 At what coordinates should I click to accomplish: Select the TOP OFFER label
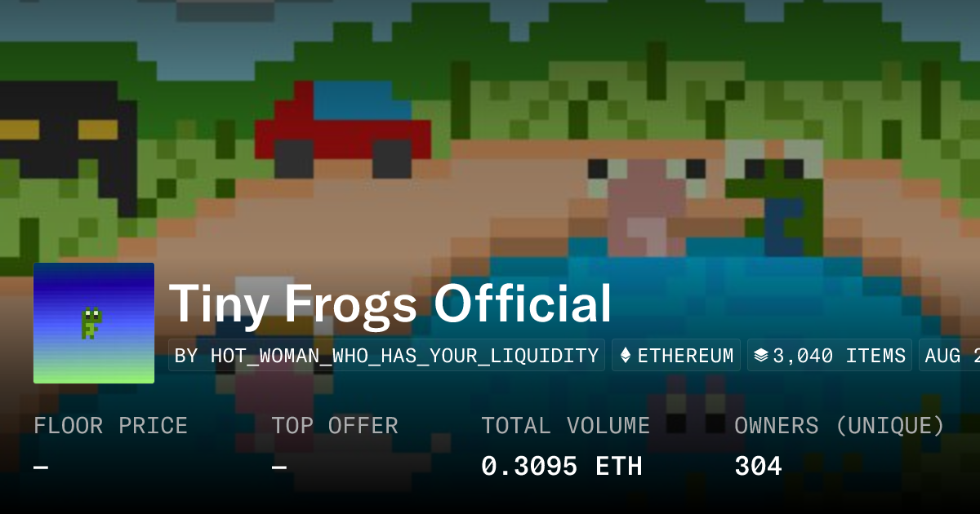pos(335,426)
